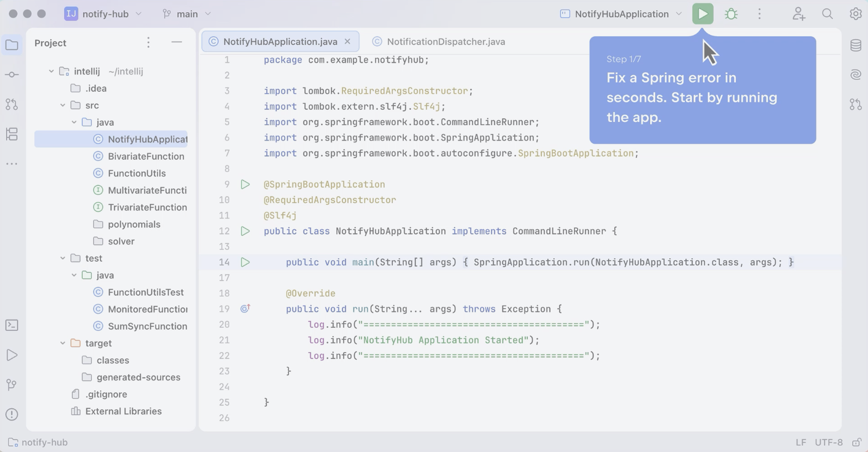Open Project panel options menu
The height and width of the screenshot is (452, 868).
tap(148, 42)
